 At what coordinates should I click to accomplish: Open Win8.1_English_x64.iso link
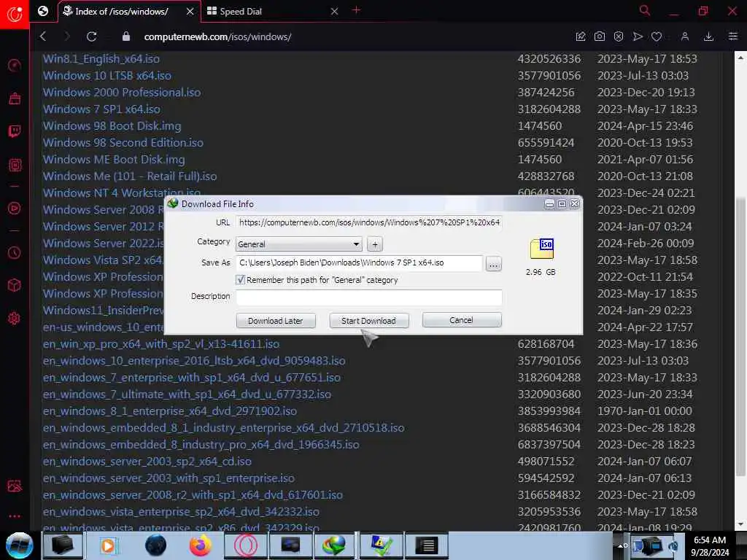coord(101,59)
